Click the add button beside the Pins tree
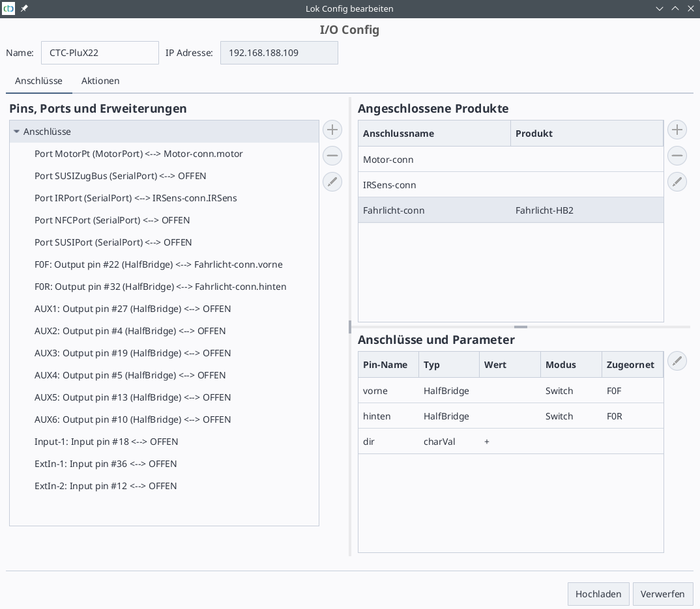This screenshot has width=700, height=609. coord(332,130)
